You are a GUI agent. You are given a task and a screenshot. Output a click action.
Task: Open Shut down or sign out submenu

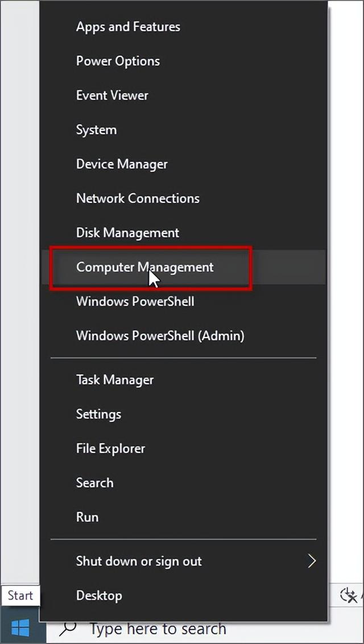(x=184, y=561)
